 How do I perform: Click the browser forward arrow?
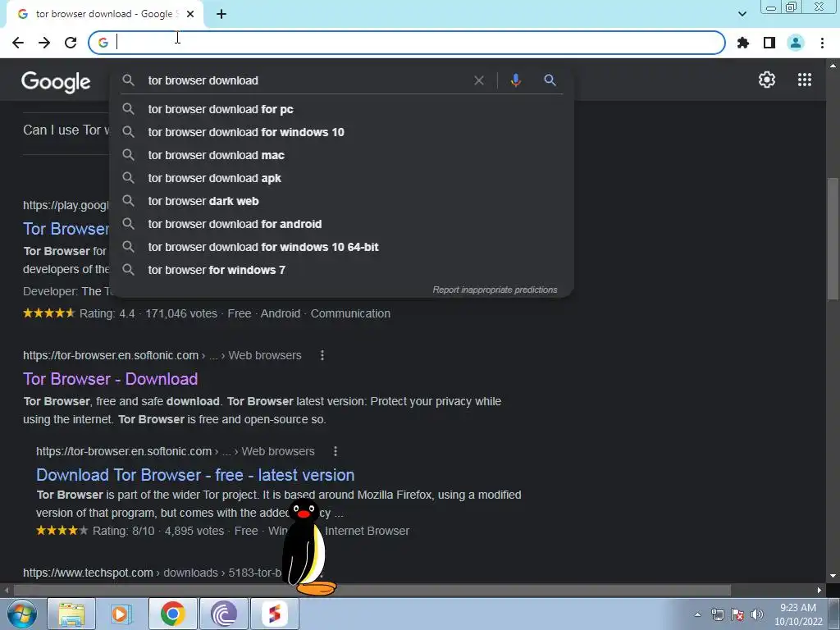click(x=44, y=43)
